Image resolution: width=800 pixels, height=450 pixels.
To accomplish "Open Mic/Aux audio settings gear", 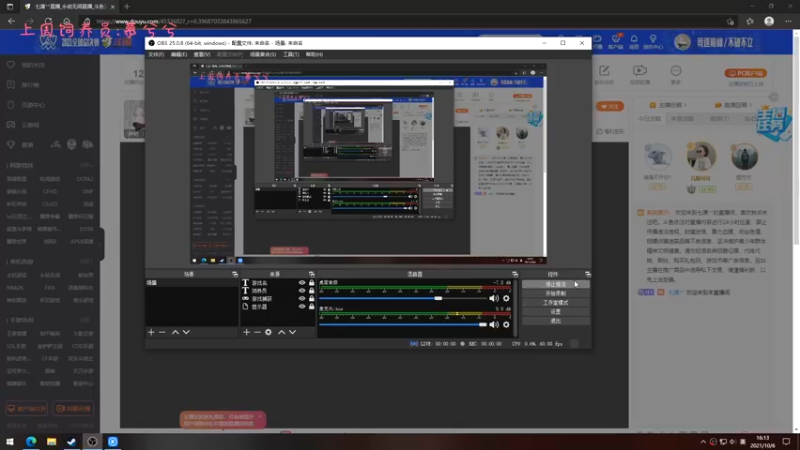I will point(506,324).
